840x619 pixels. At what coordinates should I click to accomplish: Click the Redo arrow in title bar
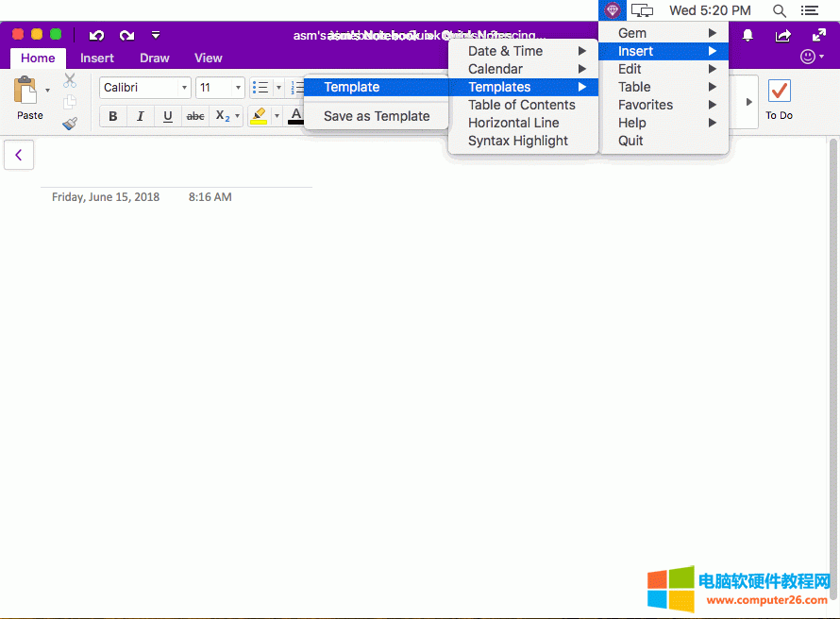[126, 36]
